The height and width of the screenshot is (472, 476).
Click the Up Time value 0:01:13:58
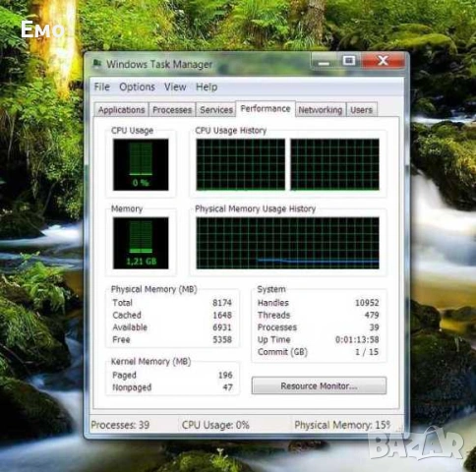tap(357, 339)
